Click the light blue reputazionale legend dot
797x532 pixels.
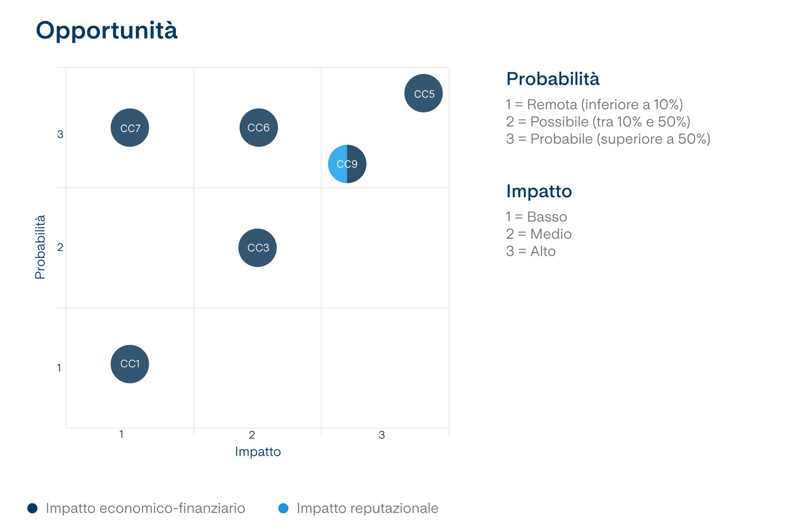coord(283,508)
